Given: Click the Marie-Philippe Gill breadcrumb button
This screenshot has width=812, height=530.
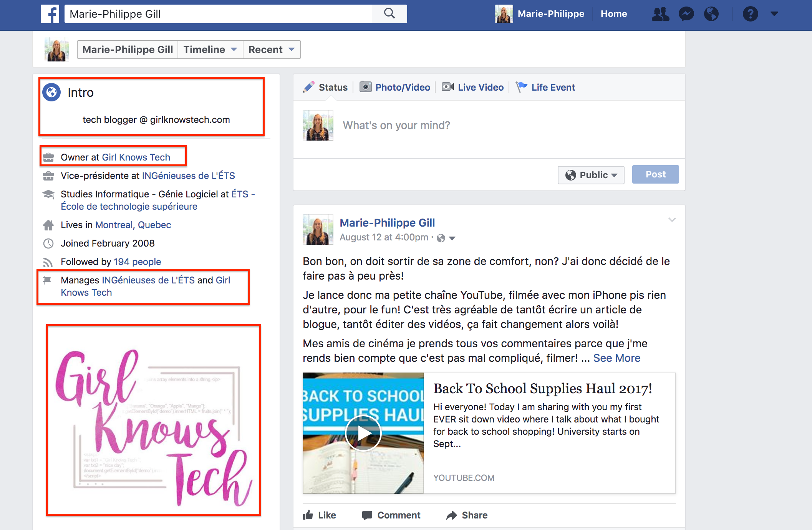Looking at the screenshot, I should 128,50.
